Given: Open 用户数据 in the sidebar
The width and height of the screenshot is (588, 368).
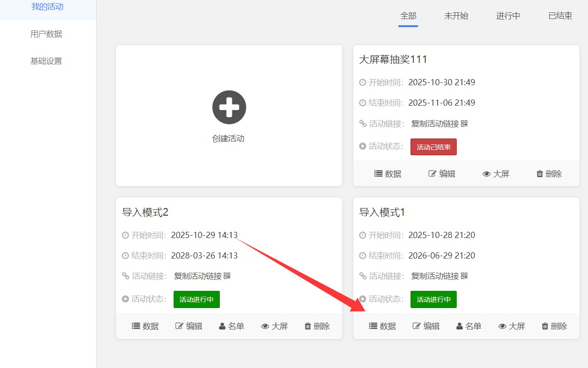Looking at the screenshot, I should point(46,34).
